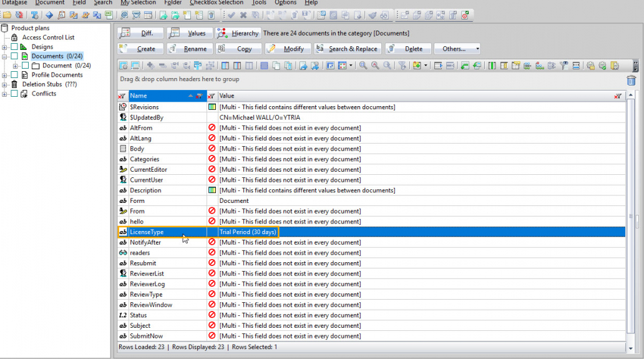Click the open database folder icon
The height and width of the screenshot is (359, 644).
7,15
